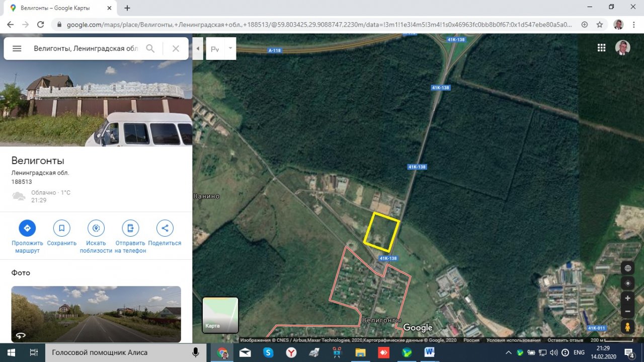
Task: Click the Проложить маршрут directions button
Action: pos(27,228)
